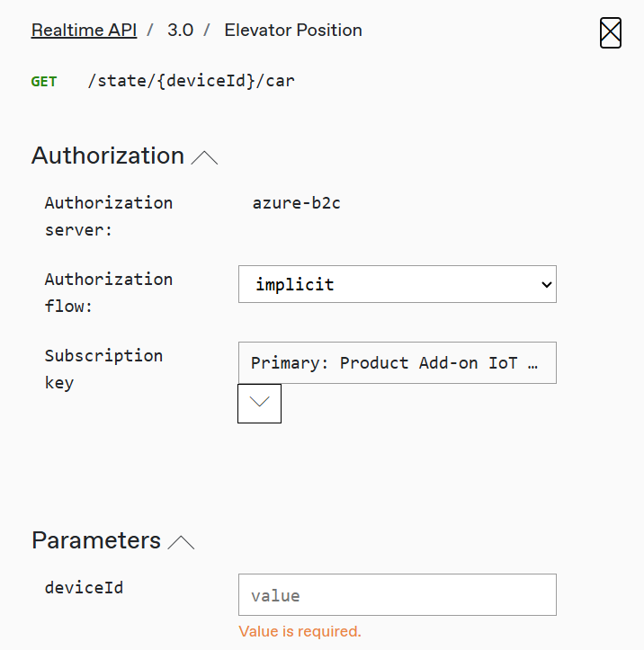Click the Authorization section heading
The height and width of the screenshot is (650, 644).
pyautogui.click(x=108, y=156)
